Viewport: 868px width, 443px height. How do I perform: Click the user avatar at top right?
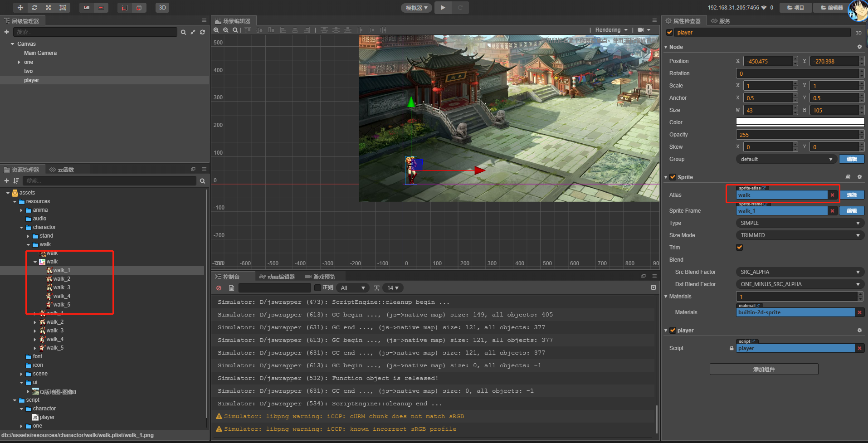click(858, 10)
